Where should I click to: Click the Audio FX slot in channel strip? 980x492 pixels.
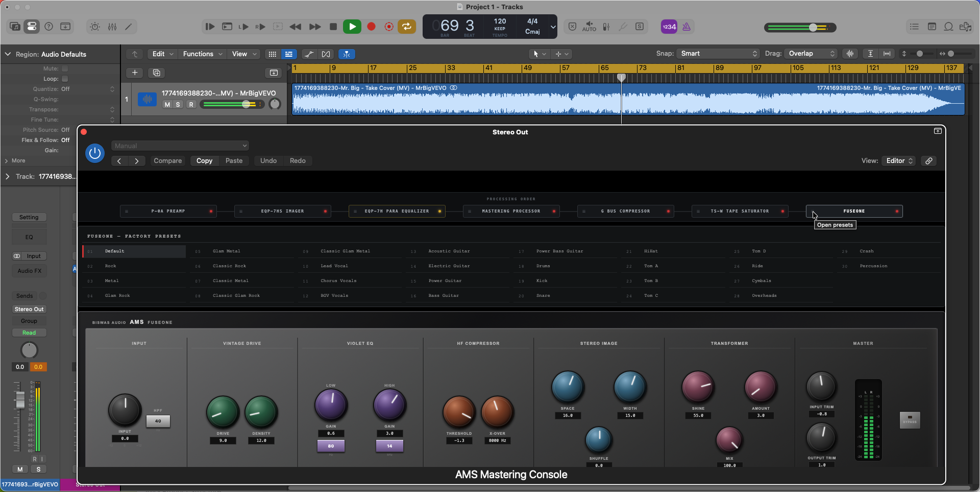29,271
